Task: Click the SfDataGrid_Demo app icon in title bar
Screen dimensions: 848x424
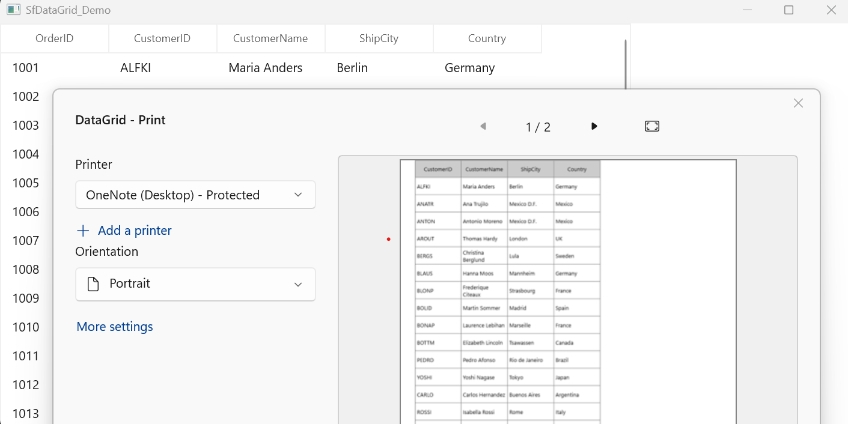Action: (x=14, y=10)
